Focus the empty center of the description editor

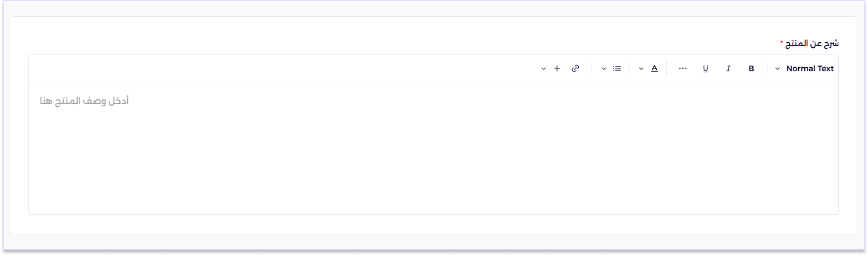click(x=433, y=147)
